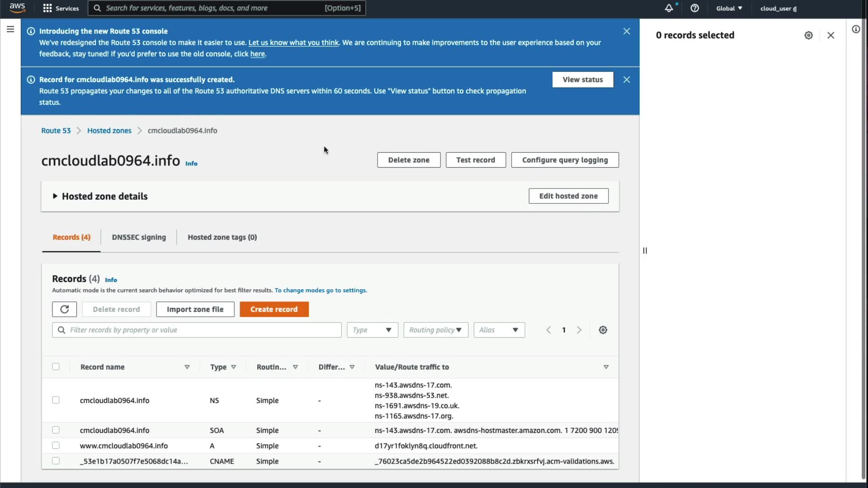
Task: Click the notifications bell icon
Action: tap(669, 8)
